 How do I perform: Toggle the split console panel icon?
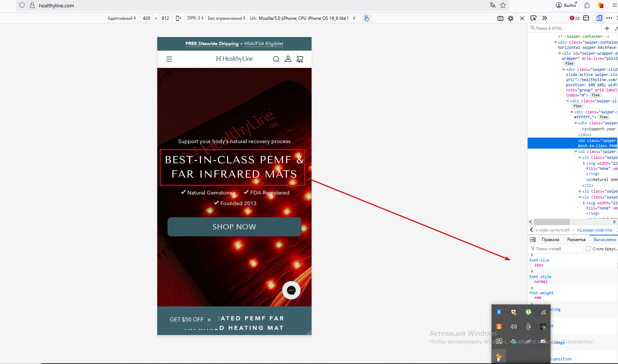pyautogui.click(x=586, y=18)
